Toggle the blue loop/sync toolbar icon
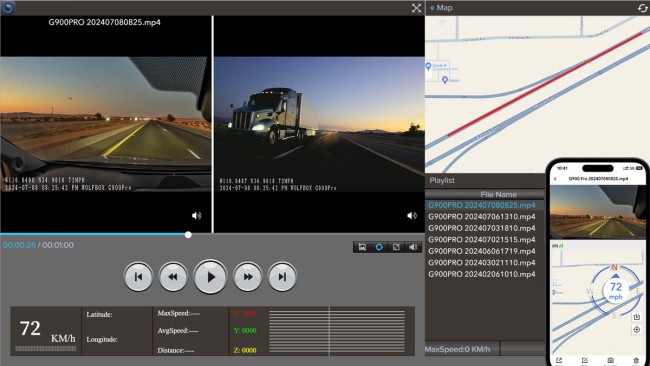 379,247
